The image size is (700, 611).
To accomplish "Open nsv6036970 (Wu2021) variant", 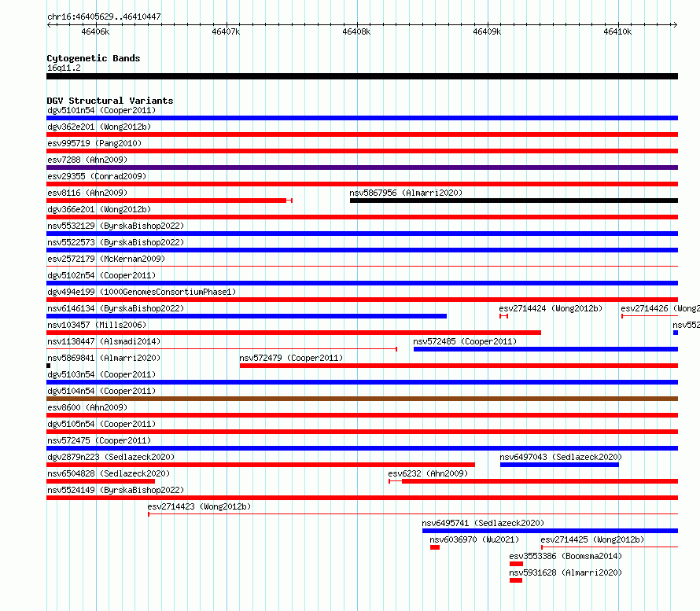I will pos(474,539).
